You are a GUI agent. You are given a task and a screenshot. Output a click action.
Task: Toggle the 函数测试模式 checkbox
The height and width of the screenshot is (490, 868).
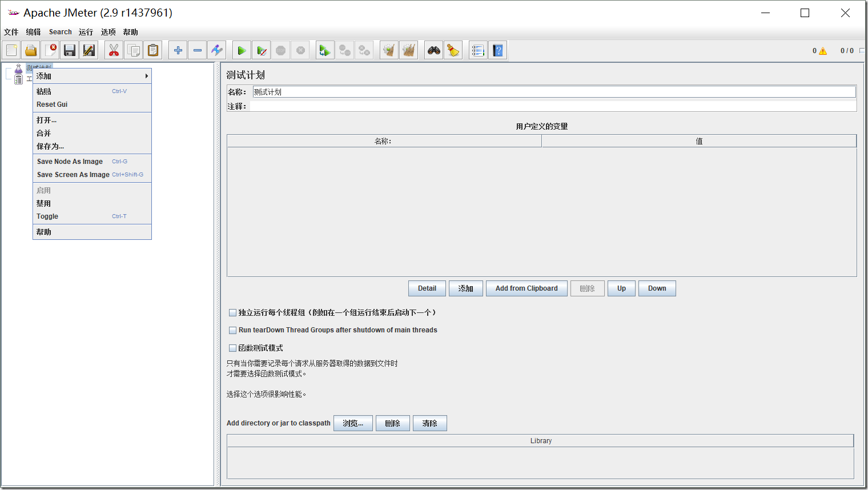coord(232,348)
